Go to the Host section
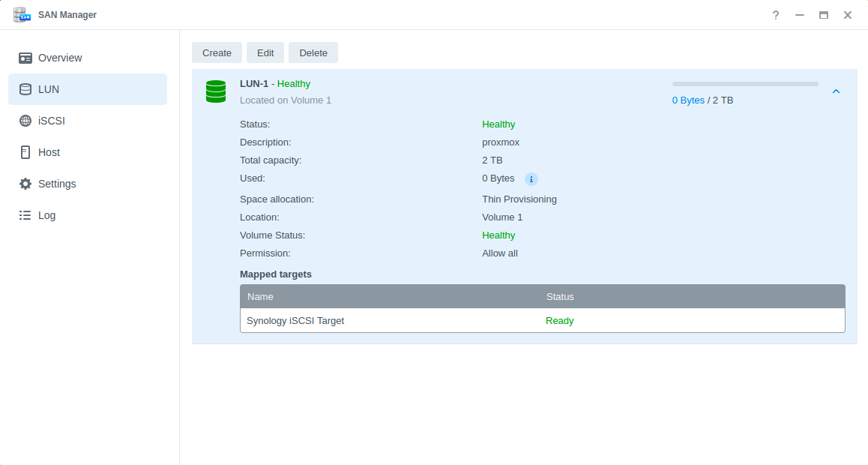The height and width of the screenshot is (465, 868). (x=49, y=152)
